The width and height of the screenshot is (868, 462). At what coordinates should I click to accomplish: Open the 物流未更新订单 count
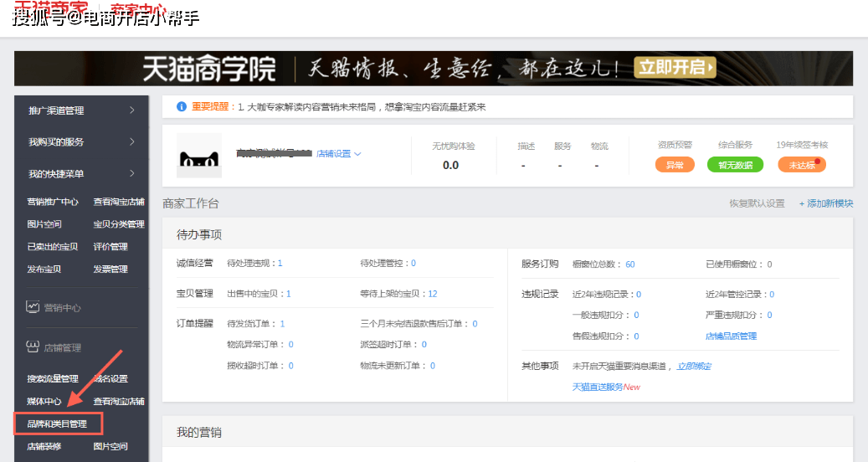[x=433, y=366]
